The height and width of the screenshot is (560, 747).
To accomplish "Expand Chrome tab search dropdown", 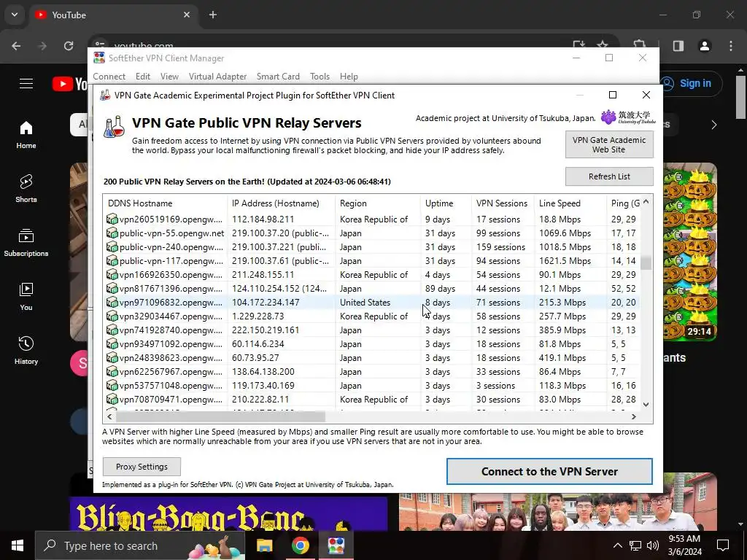I will (x=15, y=15).
